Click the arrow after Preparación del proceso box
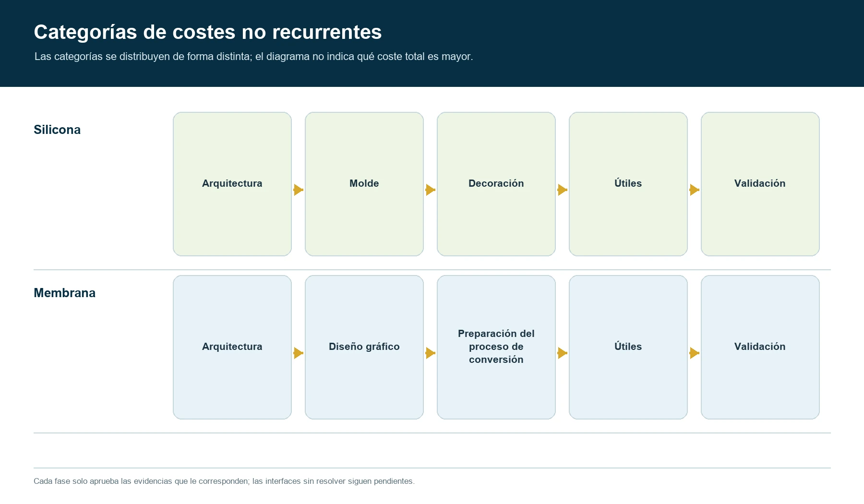The height and width of the screenshot is (504, 864). click(562, 353)
